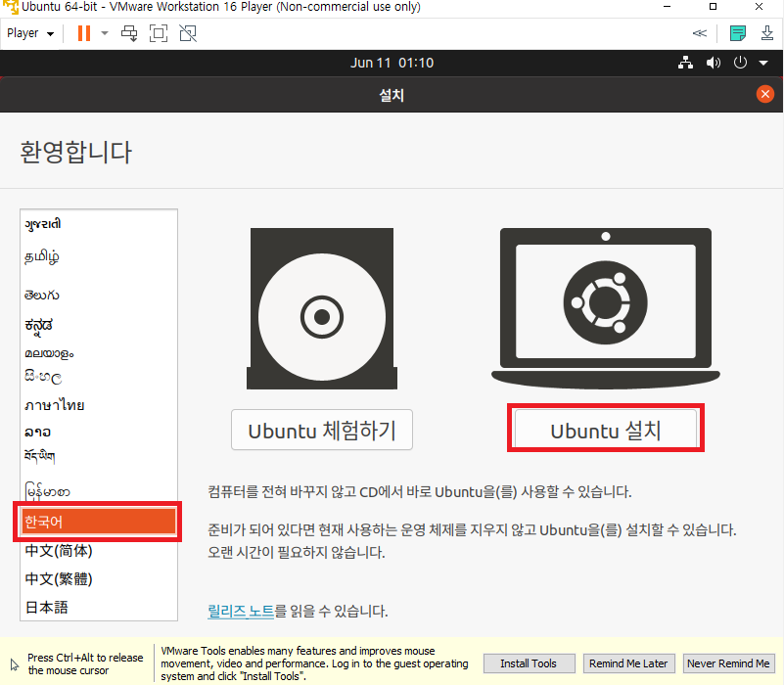Select ภาษาไทย language
Image resolution: width=784 pixels, height=685 pixels.
99,405
